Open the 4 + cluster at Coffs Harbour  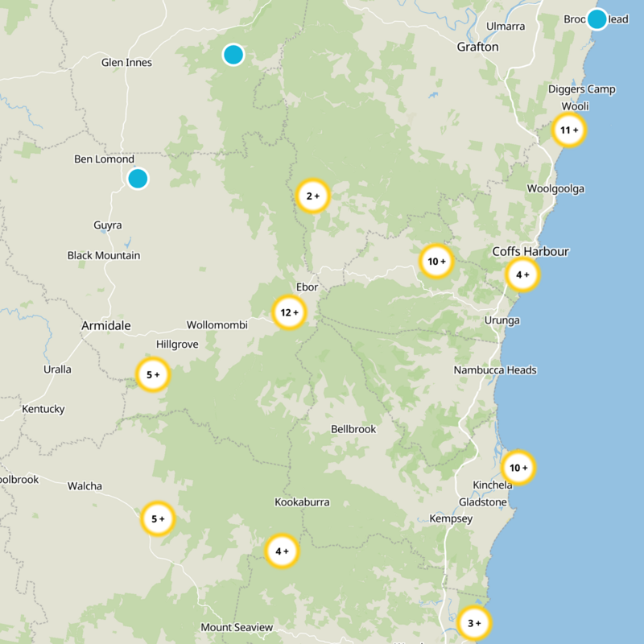(x=522, y=275)
